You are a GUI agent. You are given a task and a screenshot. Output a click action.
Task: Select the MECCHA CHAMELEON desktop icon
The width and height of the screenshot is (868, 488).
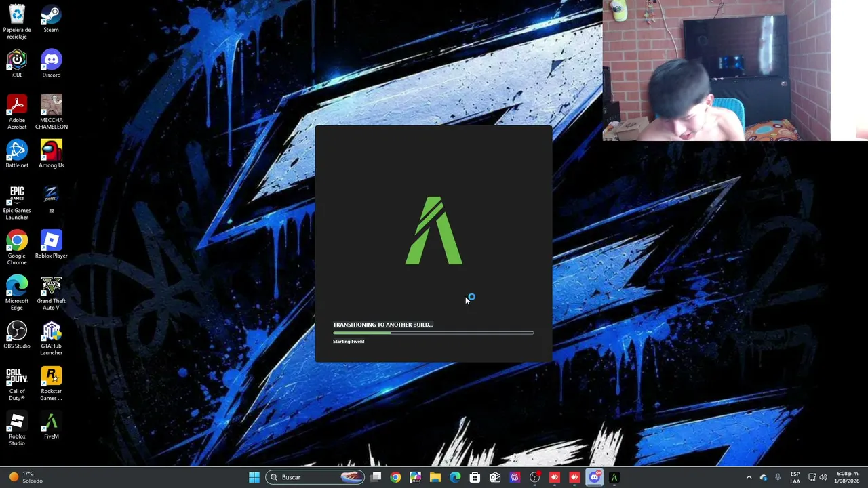51,113
